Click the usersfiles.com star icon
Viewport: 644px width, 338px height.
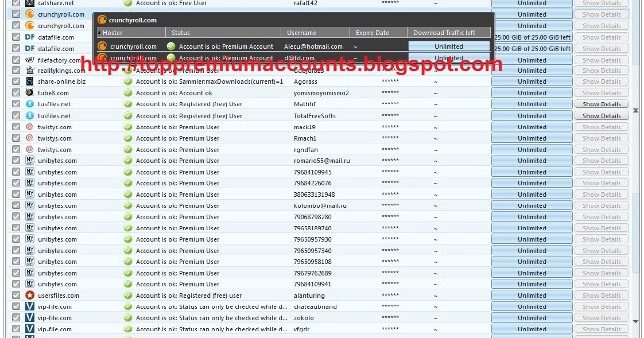(x=30, y=295)
